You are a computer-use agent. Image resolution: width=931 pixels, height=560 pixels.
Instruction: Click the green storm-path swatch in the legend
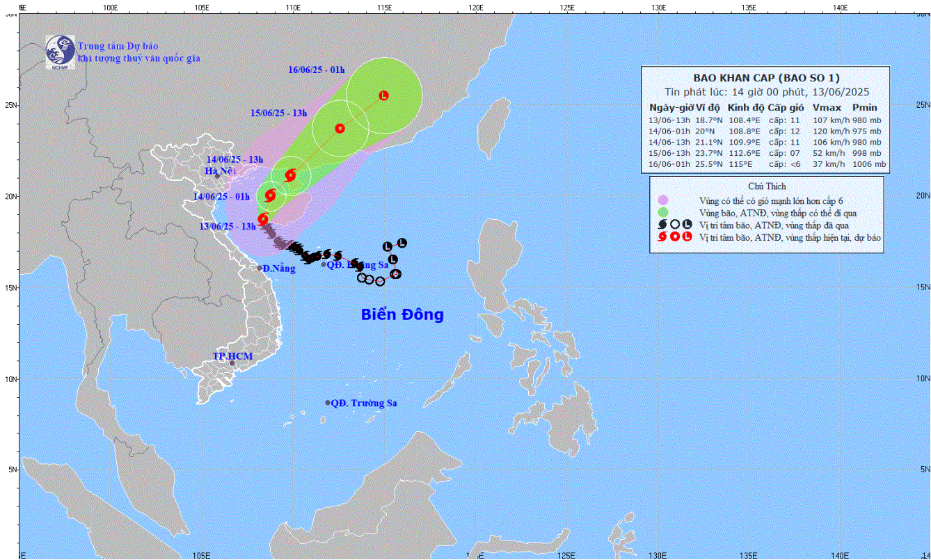662,212
